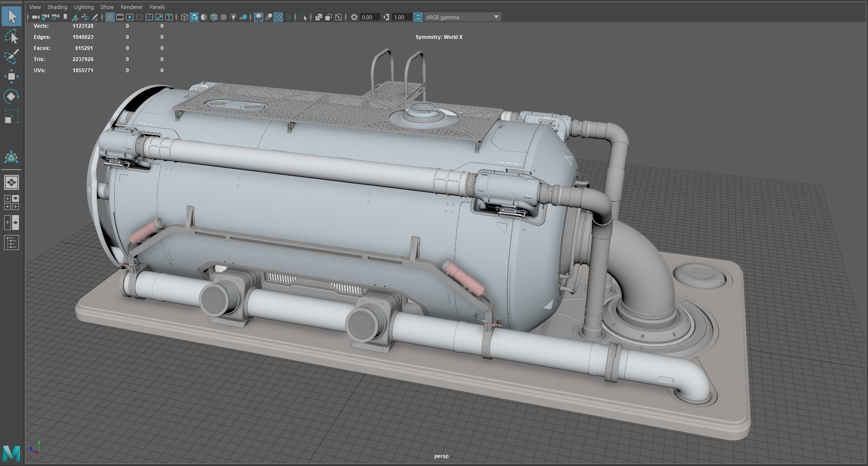This screenshot has height=466, width=868.
Task: Click the Gamma reset icon
Action: [386, 17]
